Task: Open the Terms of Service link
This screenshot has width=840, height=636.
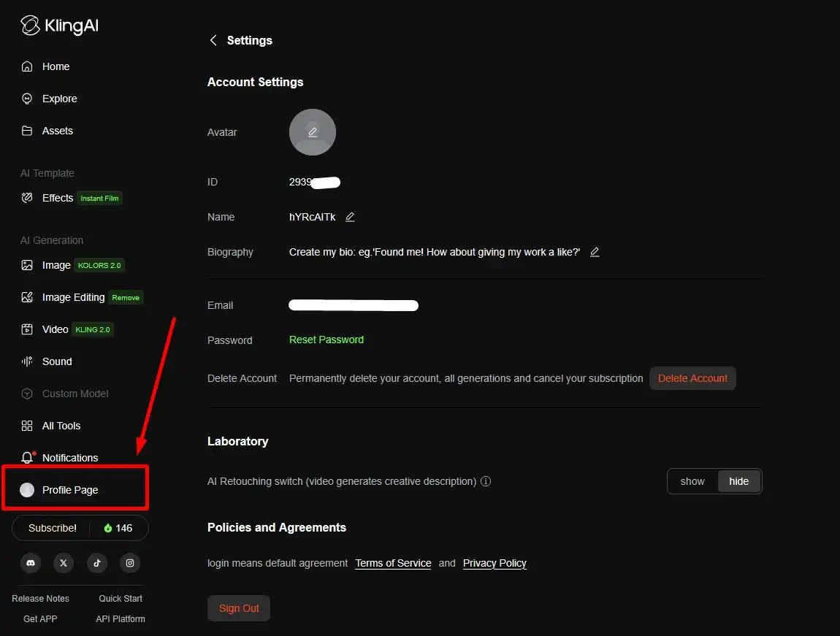Action: click(393, 563)
